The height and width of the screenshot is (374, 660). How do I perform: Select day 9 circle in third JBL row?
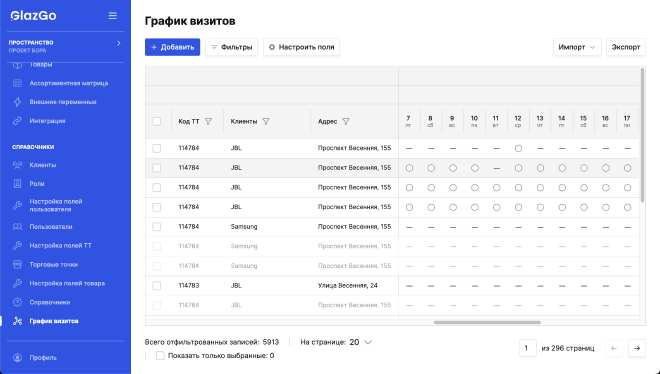[452, 188]
